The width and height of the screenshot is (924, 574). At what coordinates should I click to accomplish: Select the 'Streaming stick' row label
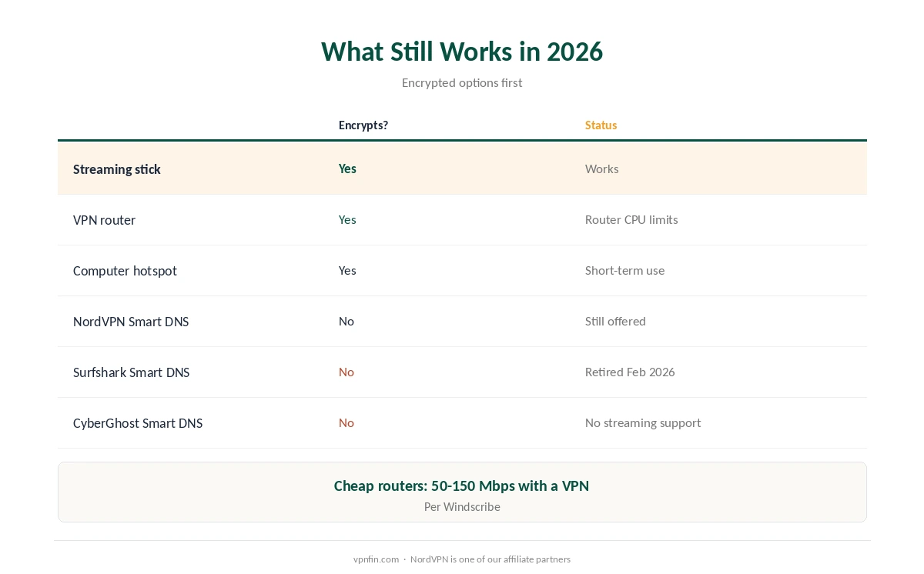[x=117, y=169]
